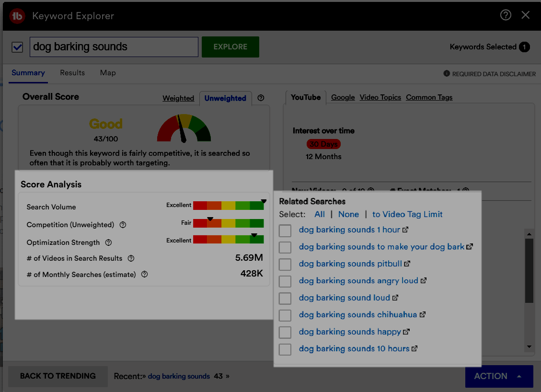Check 'dog barking sounds chihuahua' box
The image size is (541, 392).
tap(285, 315)
